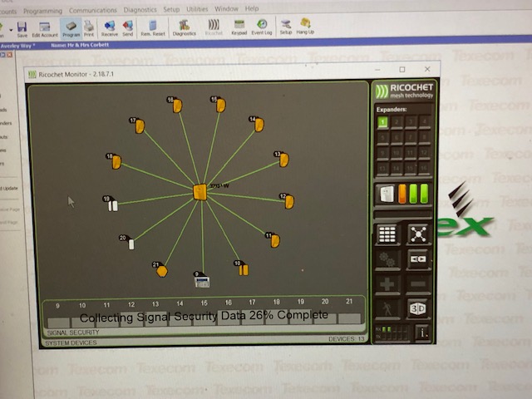Select device 13 detector node
Viewport: 532px width, 399px height.
pos(283,159)
